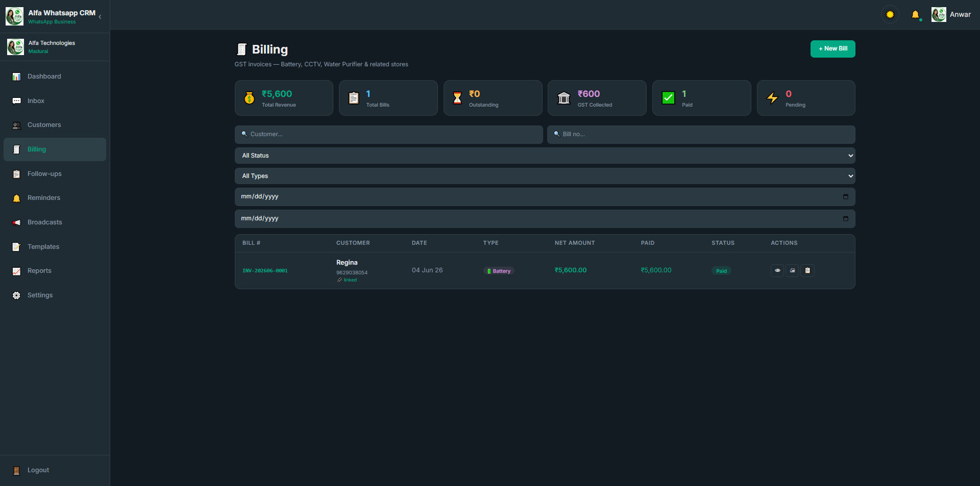Click the Paid green checkmark icon

[668, 97]
